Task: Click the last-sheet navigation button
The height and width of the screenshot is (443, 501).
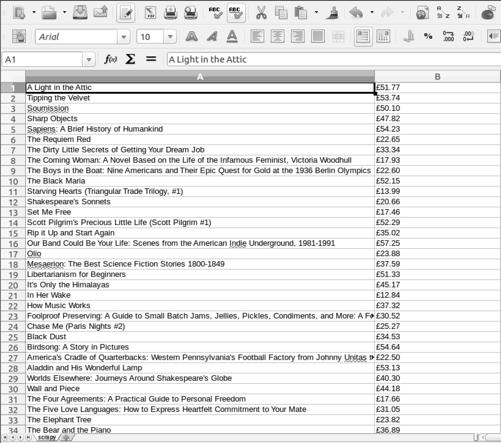Action: click(x=29, y=437)
